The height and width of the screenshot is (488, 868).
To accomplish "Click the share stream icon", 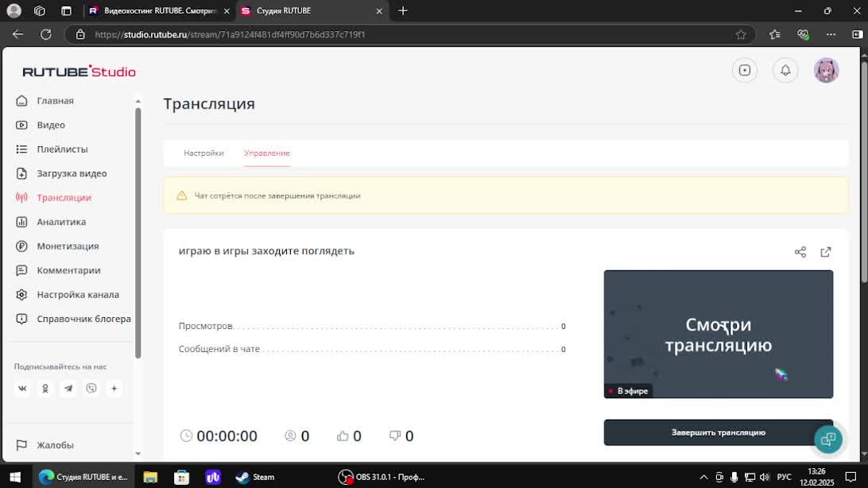I will pos(800,252).
